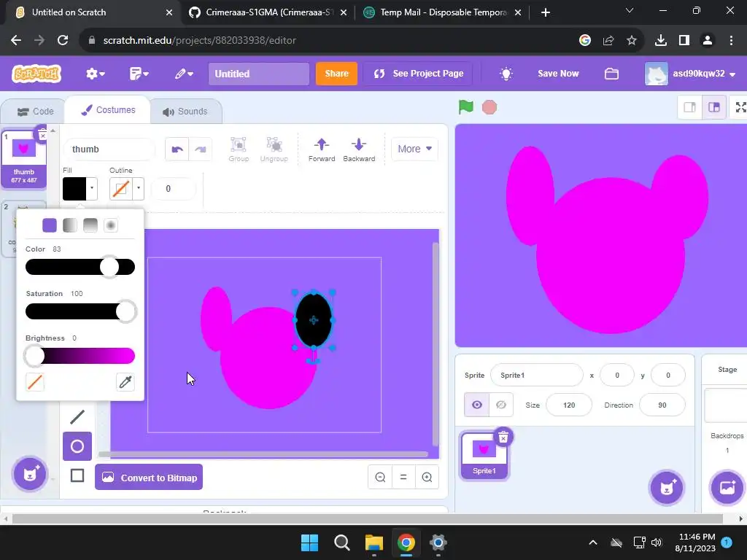Set fill to transparent (red slash)
Screen dimensions: 747x560
tap(35, 382)
